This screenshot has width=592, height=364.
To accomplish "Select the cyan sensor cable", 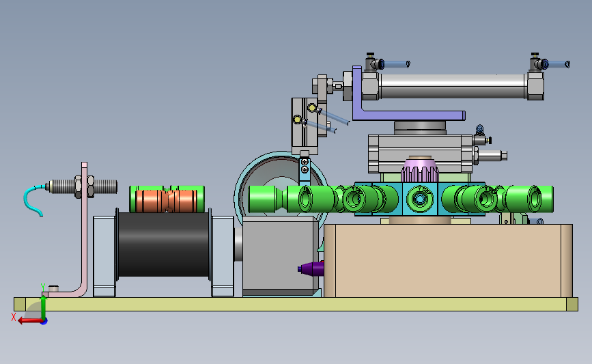I will 33,200.
